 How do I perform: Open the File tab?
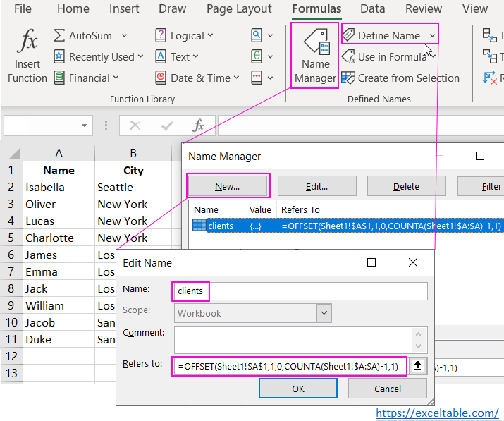pyautogui.click(x=23, y=8)
